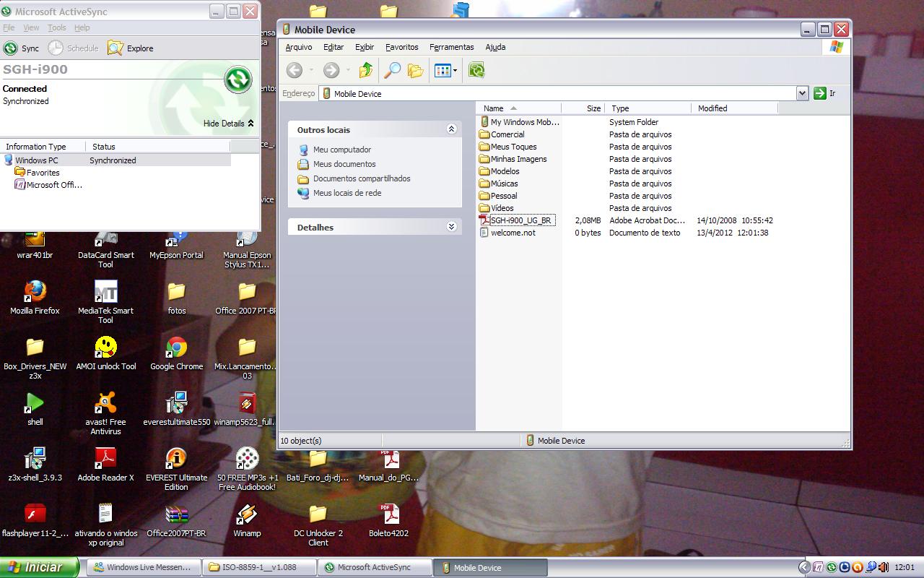Open Documentos compartilhados link
Image resolution: width=924 pixels, height=578 pixels.
click(362, 178)
